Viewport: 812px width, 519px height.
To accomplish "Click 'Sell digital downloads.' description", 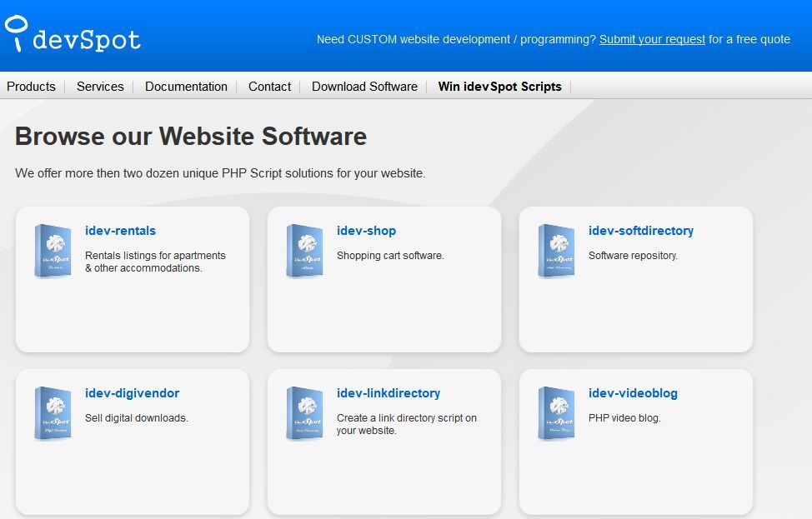I will (136, 418).
